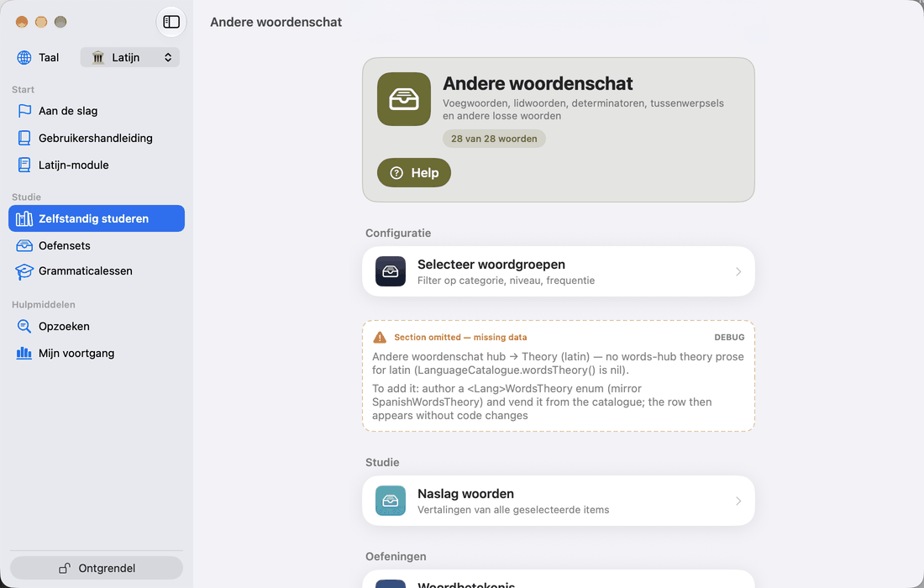This screenshot has height=588, width=924.
Task: Click the graduation cap Grammaticalessen icon
Action: [x=24, y=271]
